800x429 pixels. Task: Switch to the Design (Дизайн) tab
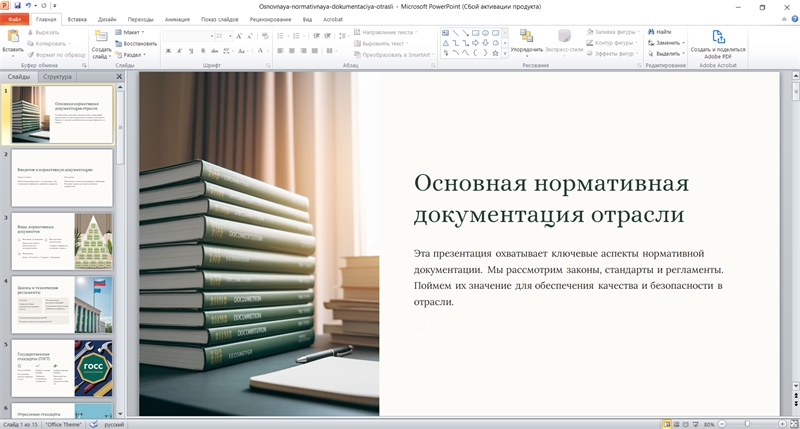tap(107, 19)
